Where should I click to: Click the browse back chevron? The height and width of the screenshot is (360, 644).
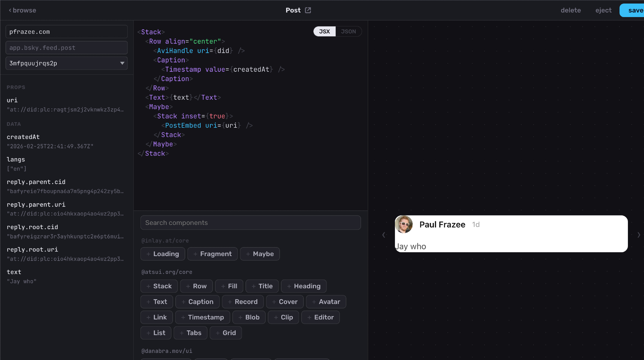coord(10,10)
